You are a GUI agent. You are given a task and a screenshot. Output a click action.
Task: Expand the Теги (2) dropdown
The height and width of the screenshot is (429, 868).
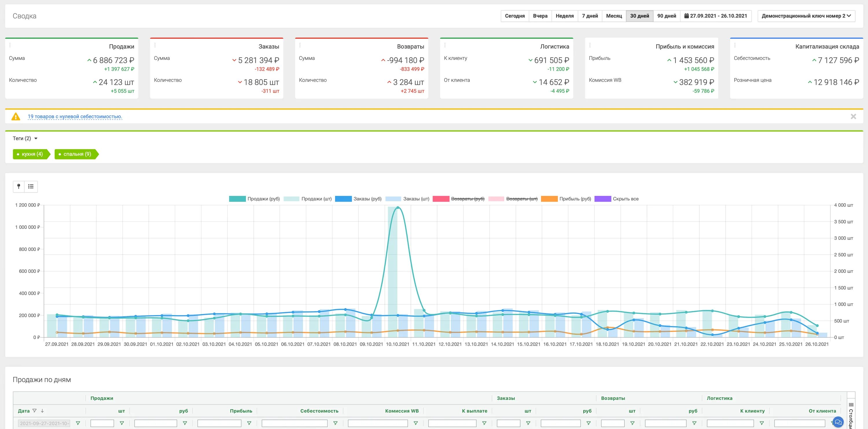(x=25, y=138)
